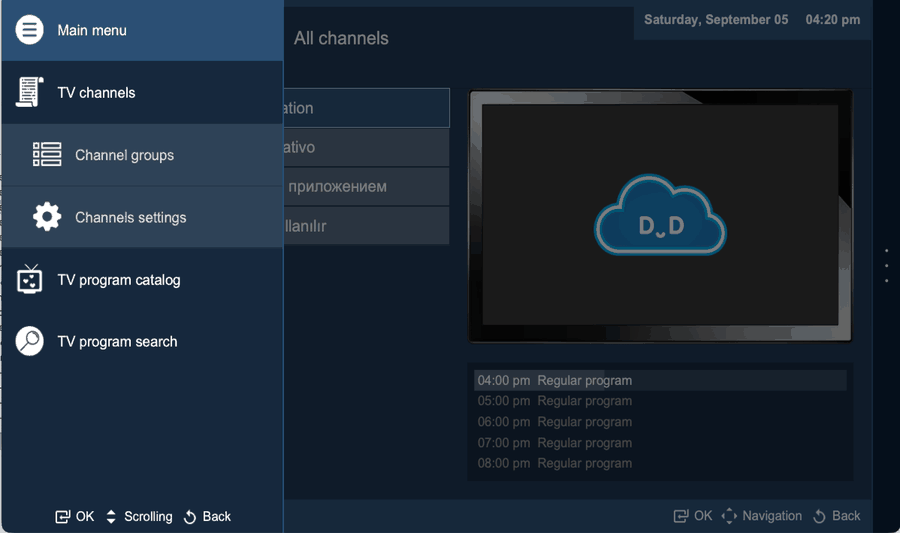Click the Channel groups list icon
Image resolution: width=900 pixels, height=533 pixels.
pos(47,154)
